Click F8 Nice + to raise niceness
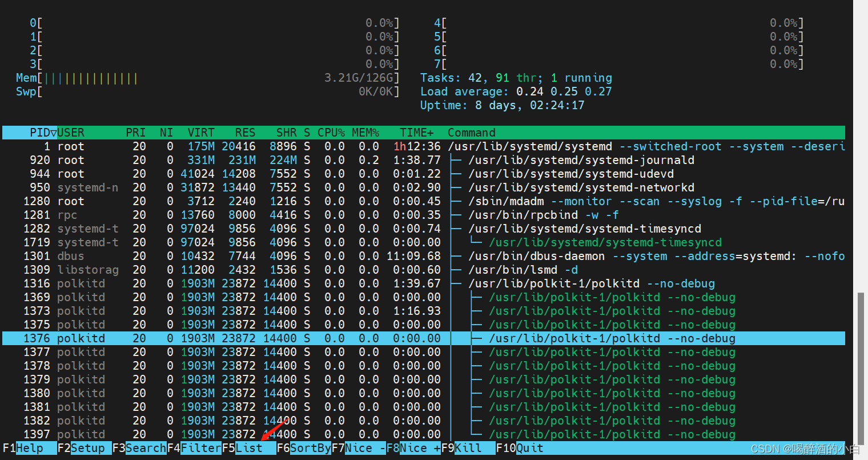Screen dimensions: 868x460 pos(413,448)
